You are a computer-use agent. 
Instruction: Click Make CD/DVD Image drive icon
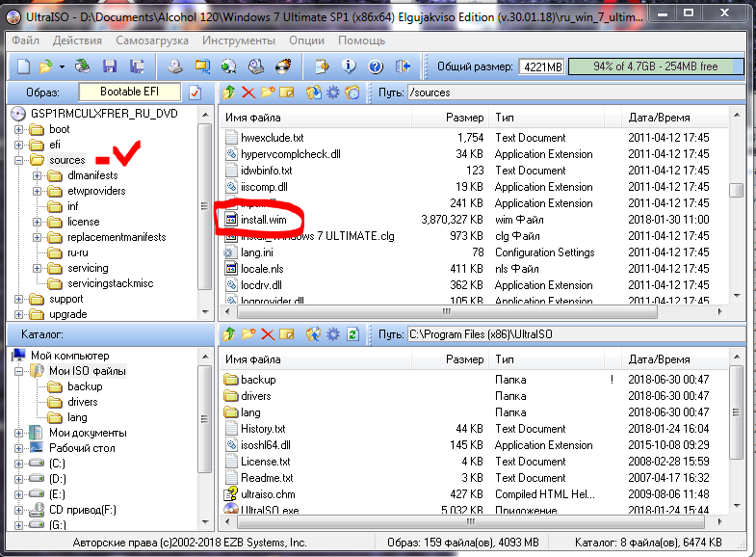coord(175,66)
